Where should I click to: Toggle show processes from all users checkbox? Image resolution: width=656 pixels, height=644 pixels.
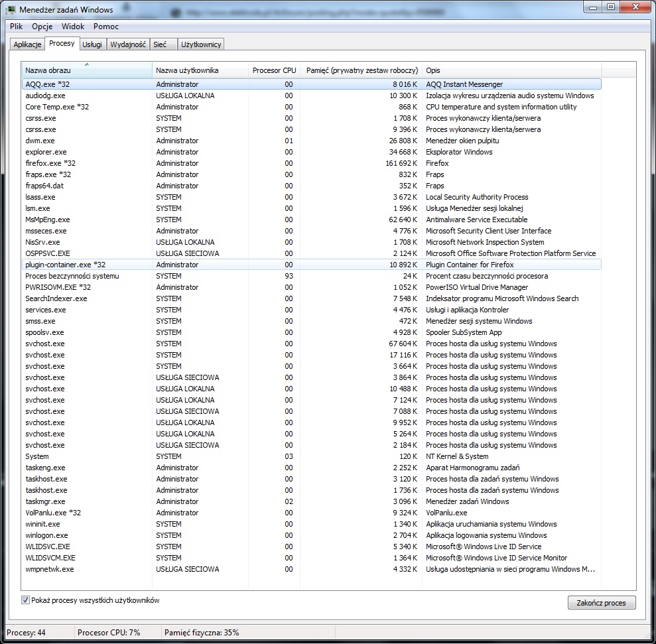25,600
